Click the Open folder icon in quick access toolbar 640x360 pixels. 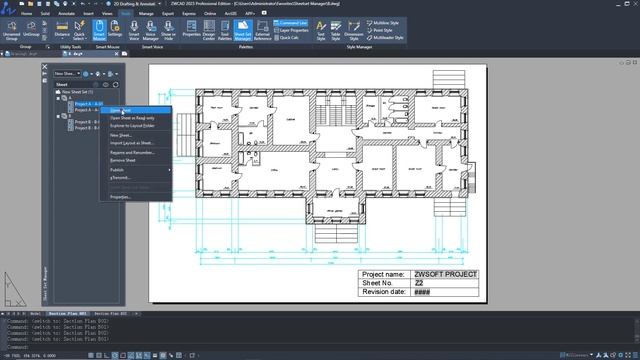pos(30,4)
